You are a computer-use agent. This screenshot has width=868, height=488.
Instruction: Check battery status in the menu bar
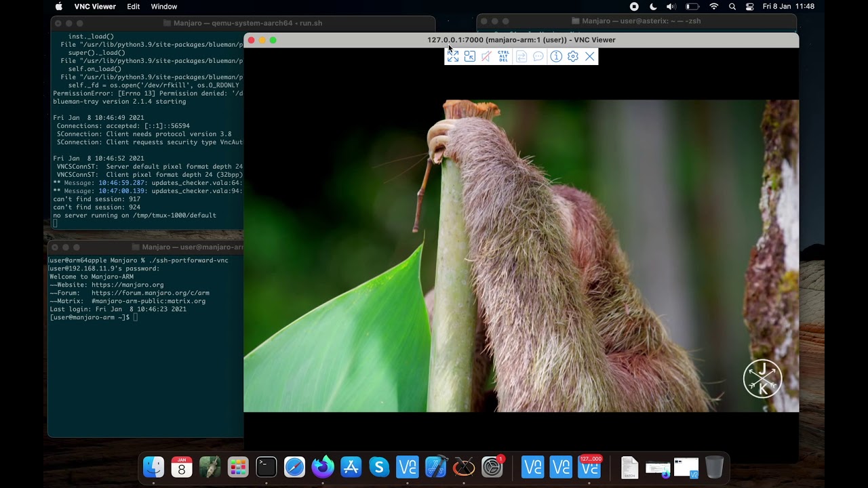click(x=692, y=7)
